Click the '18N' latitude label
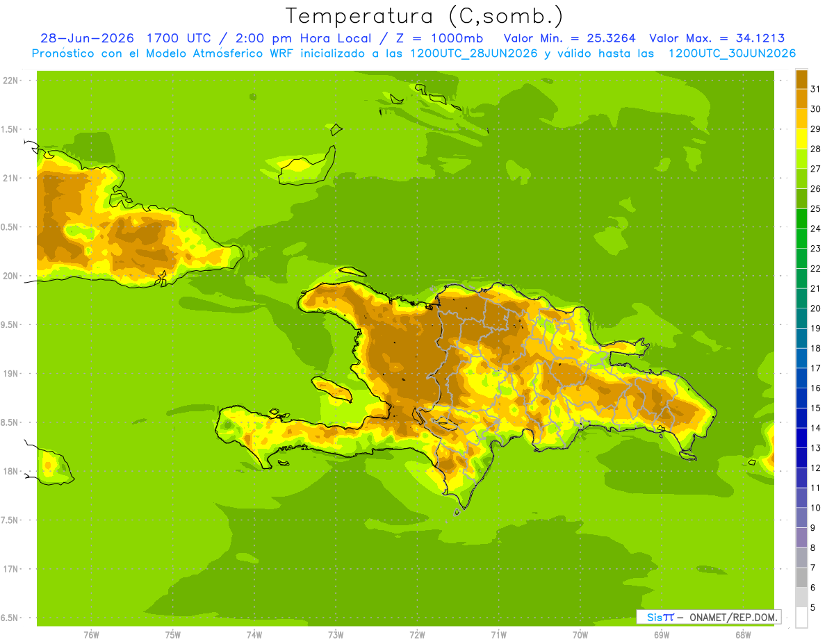834x644 pixels. (10, 471)
